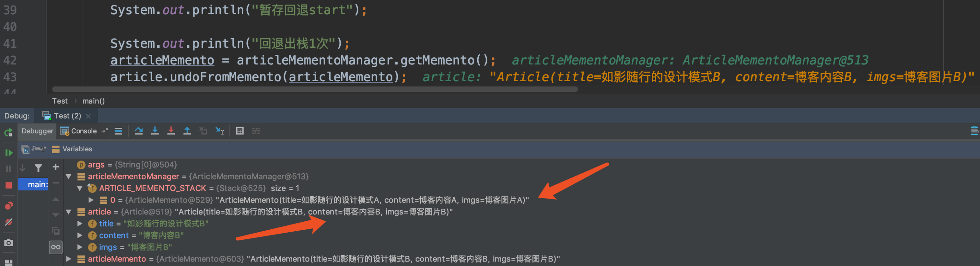Restore layout icon at right edge

pos(974,131)
